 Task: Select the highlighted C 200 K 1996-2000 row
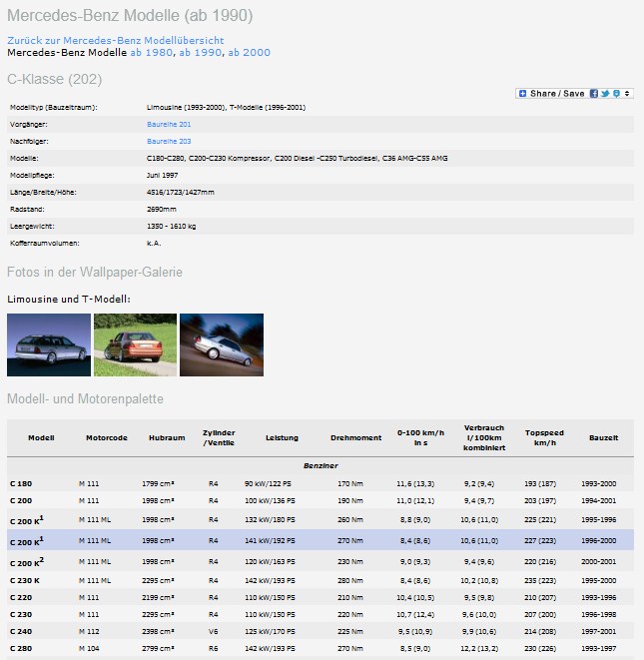[x=320, y=540]
